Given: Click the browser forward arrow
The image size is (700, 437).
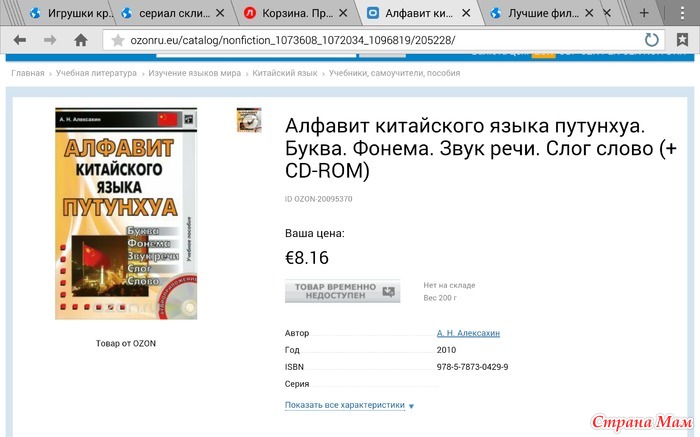Looking at the screenshot, I should click(50, 41).
